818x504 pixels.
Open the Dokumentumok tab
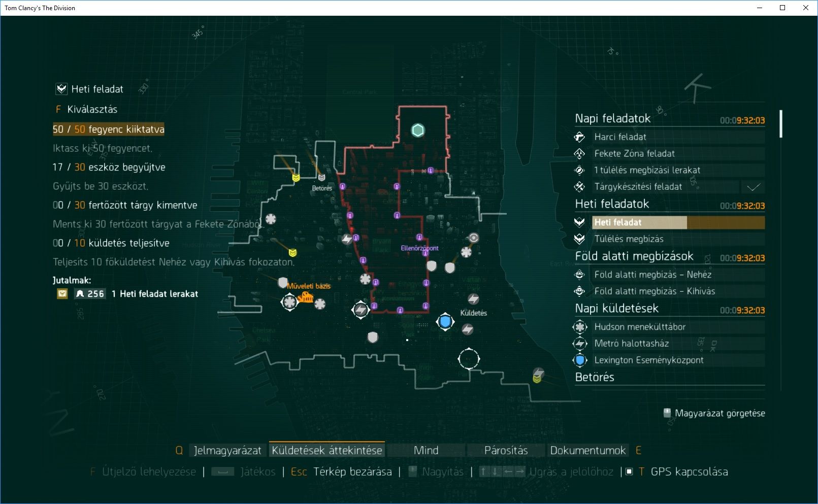point(588,450)
